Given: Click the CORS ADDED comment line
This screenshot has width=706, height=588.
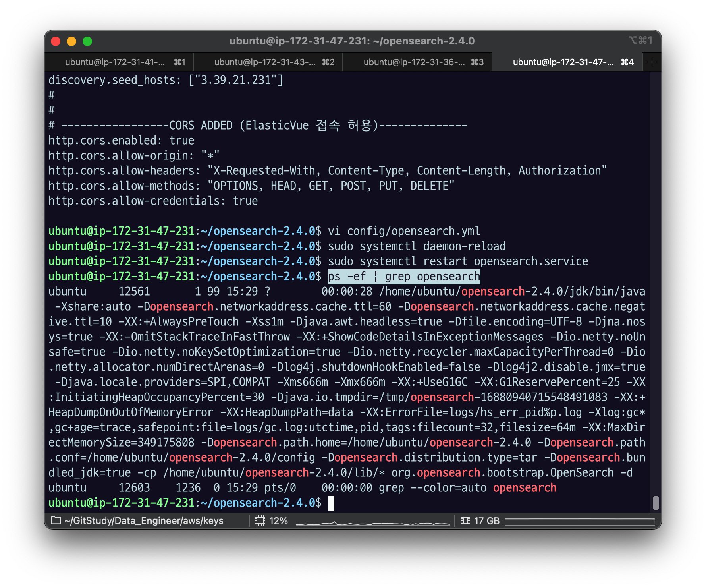Looking at the screenshot, I should [x=258, y=126].
